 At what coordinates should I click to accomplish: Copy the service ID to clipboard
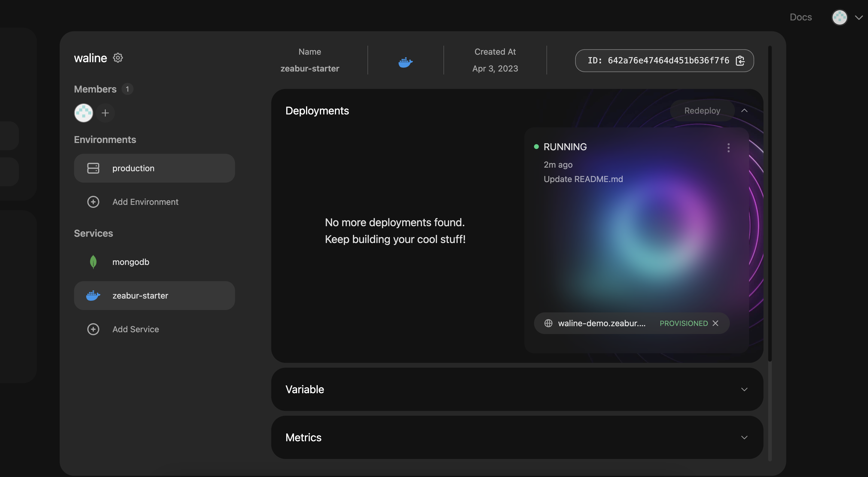740,61
